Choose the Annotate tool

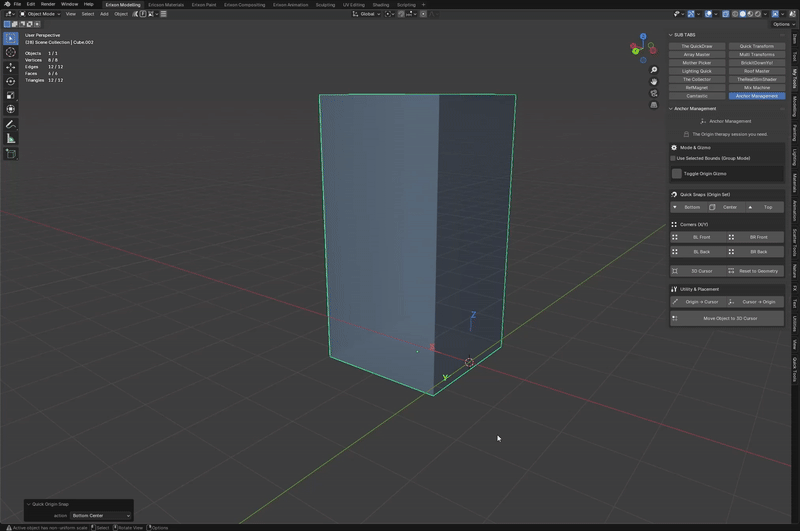click(x=11, y=124)
